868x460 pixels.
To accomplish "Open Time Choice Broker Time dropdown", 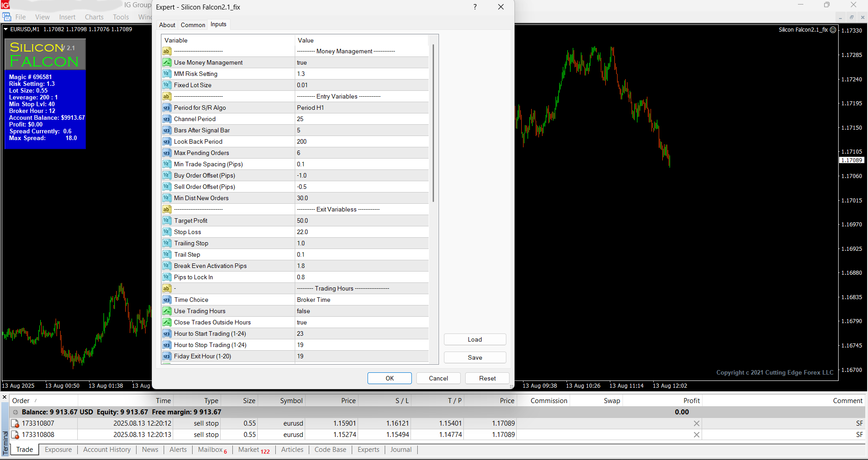I will 362,300.
